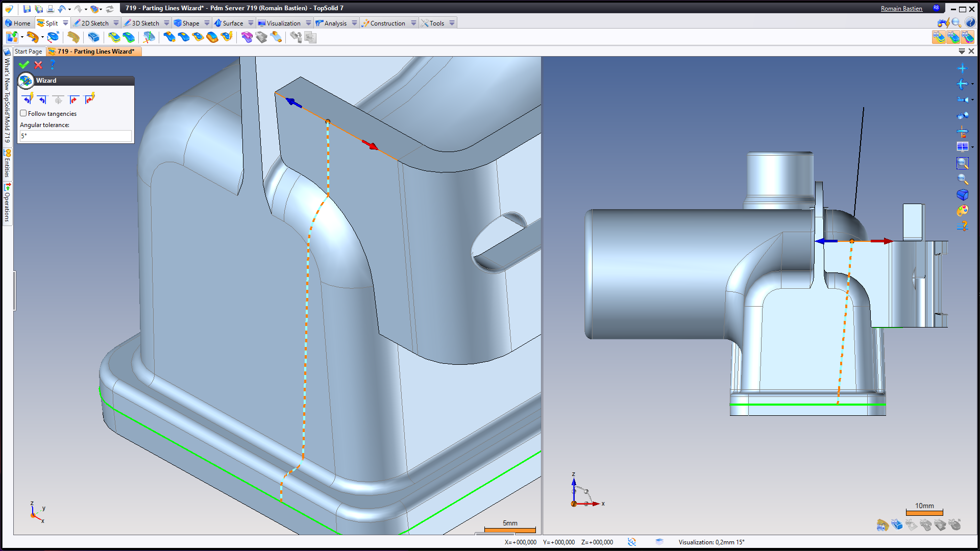Screen dimensions: 980x551
Task: Enable the Follow tangencies checkbox
Action: pos(23,113)
